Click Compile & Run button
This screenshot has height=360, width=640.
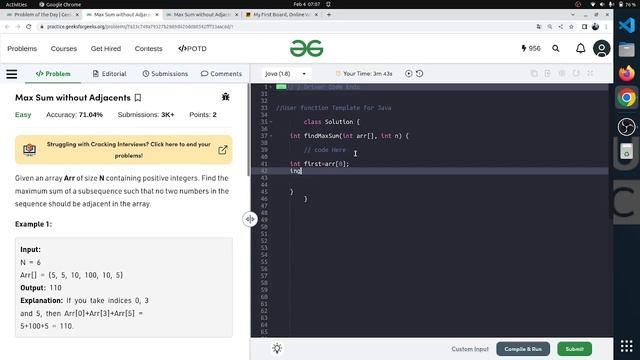523,349
